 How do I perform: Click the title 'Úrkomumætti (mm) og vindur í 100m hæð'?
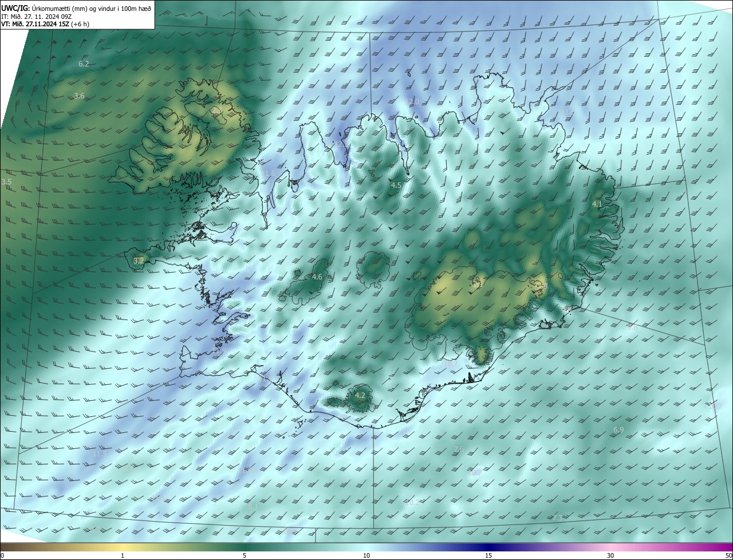coord(92,8)
